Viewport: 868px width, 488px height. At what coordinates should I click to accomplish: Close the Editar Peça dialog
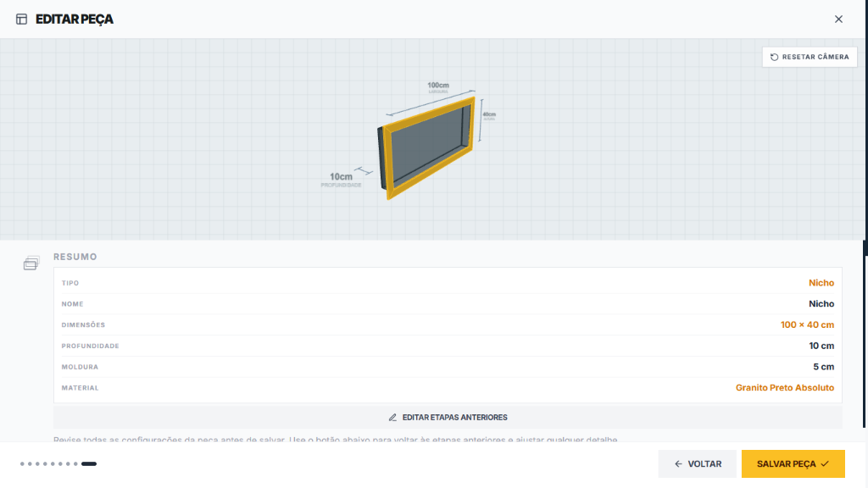pos(838,19)
